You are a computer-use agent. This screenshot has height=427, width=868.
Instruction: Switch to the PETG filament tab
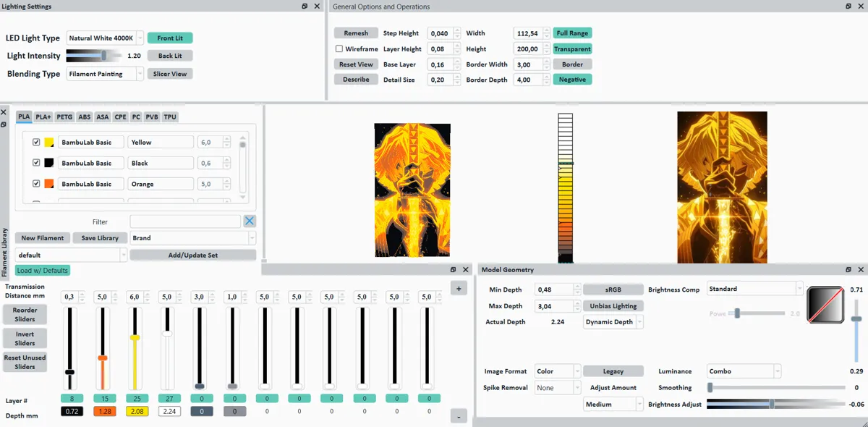[64, 117]
